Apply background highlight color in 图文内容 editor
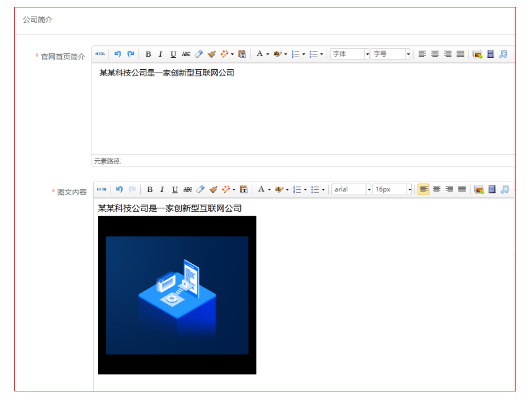532x400 pixels. pyautogui.click(x=279, y=189)
